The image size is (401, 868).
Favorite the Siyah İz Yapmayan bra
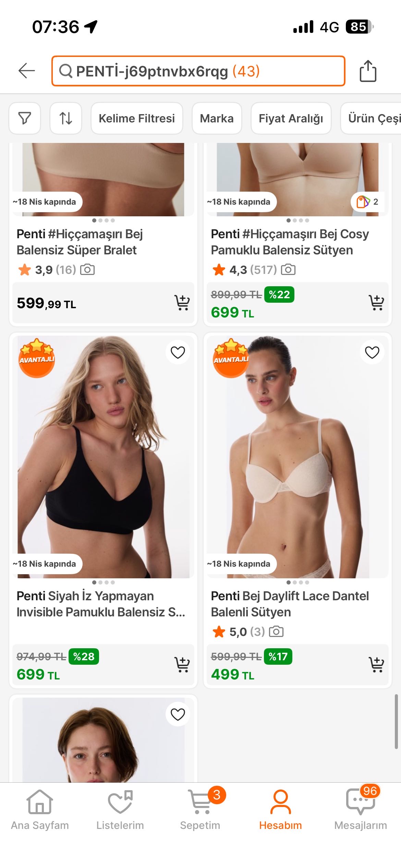[178, 352]
